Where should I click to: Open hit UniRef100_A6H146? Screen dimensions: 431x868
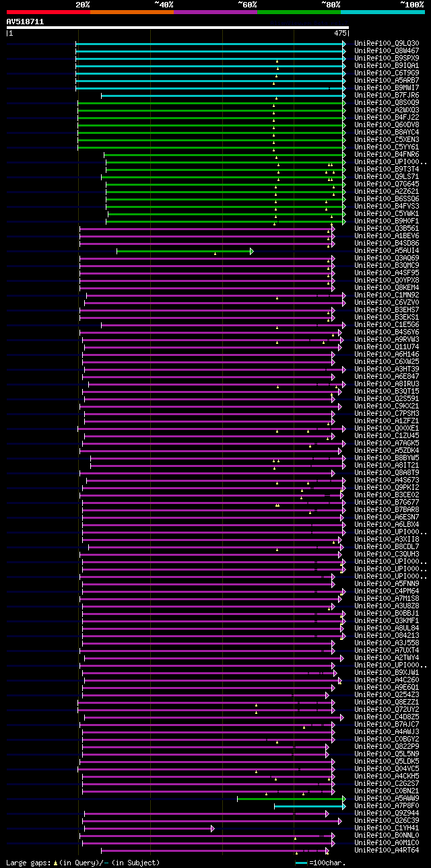(x=387, y=355)
